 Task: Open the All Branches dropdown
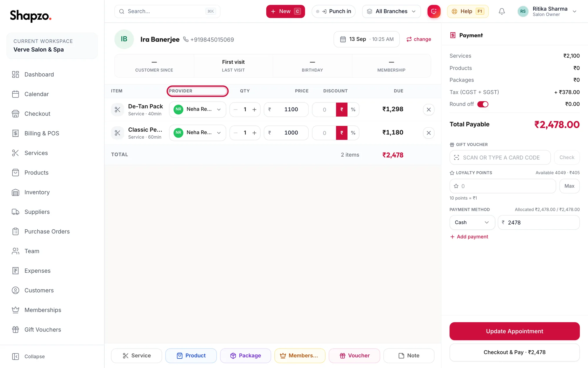click(x=391, y=11)
